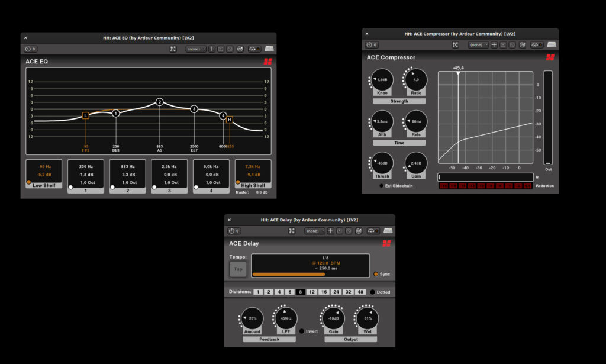This screenshot has height=364, width=606.
Task: Reset parameters in ACE Compressor toolbar
Action: click(x=522, y=45)
